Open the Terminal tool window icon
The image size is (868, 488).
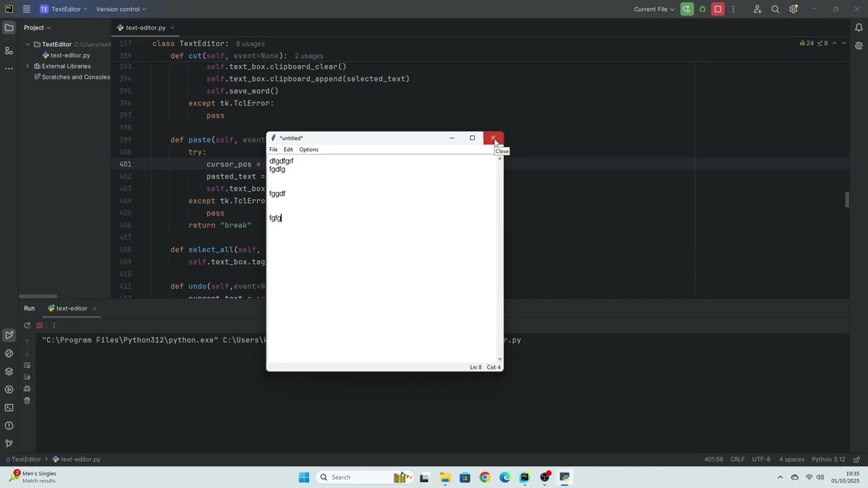point(9,407)
